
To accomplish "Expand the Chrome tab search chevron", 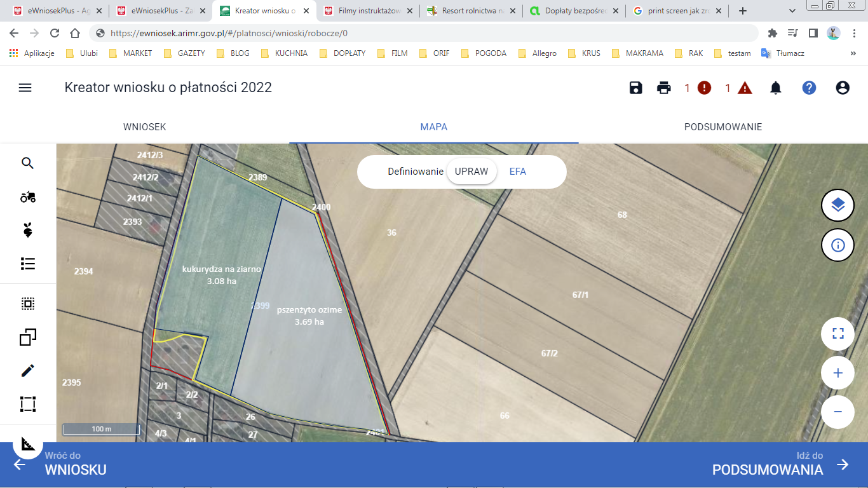I will [x=792, y=11].
